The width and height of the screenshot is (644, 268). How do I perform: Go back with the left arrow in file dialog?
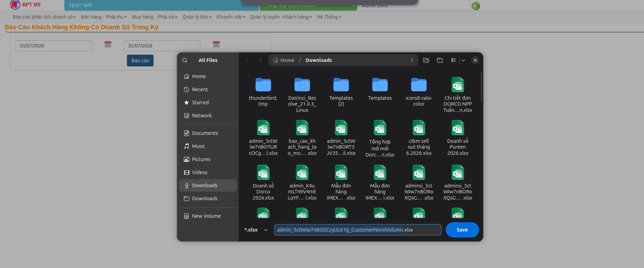[247, 60]
